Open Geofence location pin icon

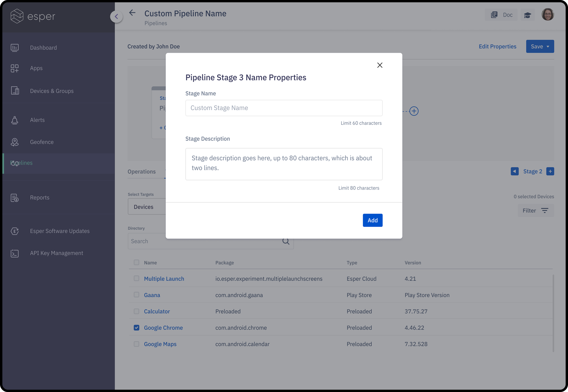15,142
